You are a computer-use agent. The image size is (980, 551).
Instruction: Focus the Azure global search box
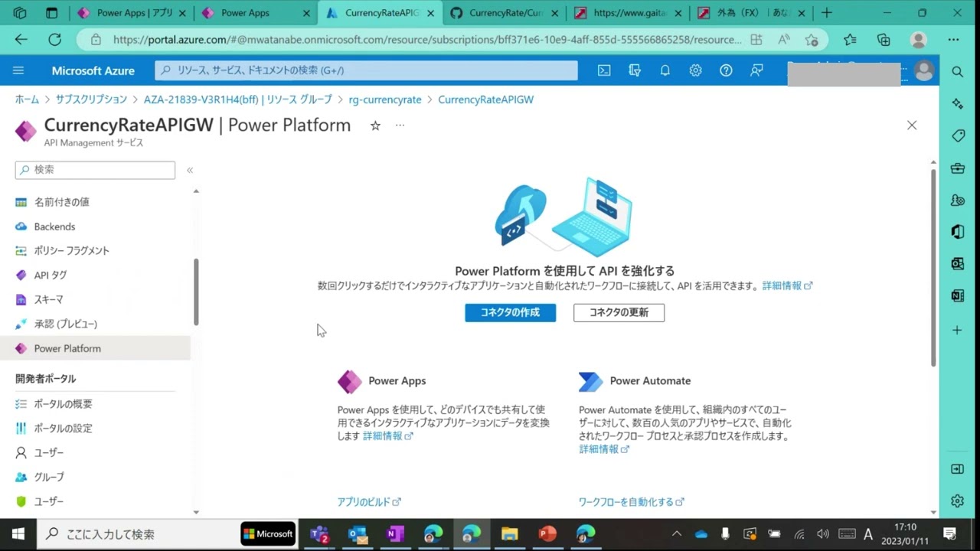pos(366,70)
